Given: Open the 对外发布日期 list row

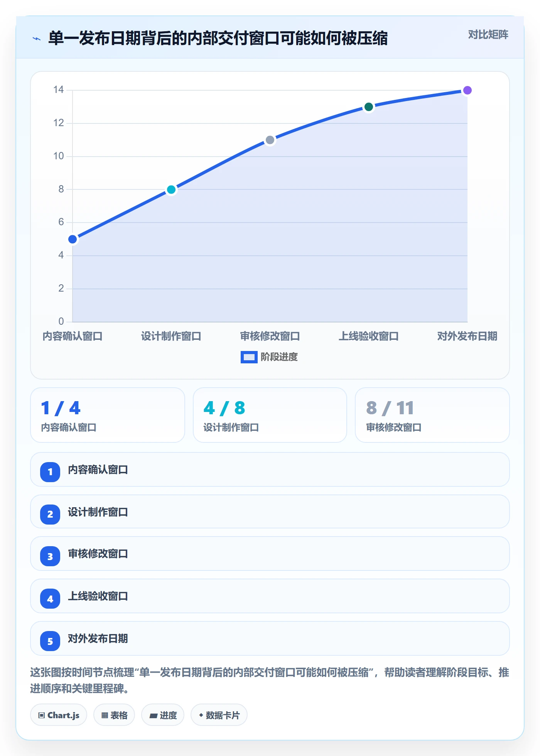Looking at the screenshot, I should (x=270, y=638).
